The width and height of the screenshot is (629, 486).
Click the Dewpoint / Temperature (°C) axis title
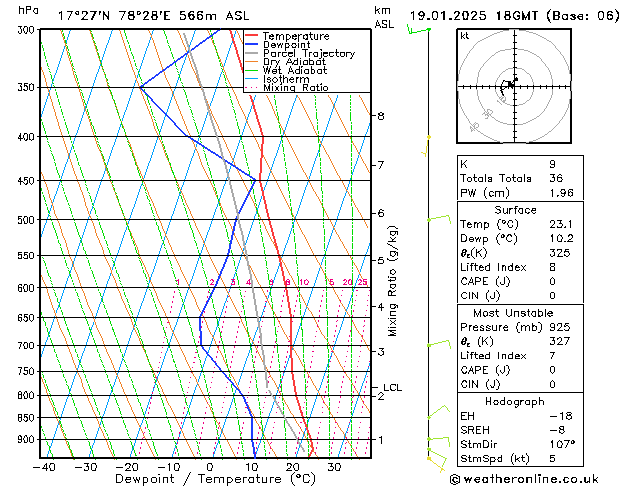(215, 479)
